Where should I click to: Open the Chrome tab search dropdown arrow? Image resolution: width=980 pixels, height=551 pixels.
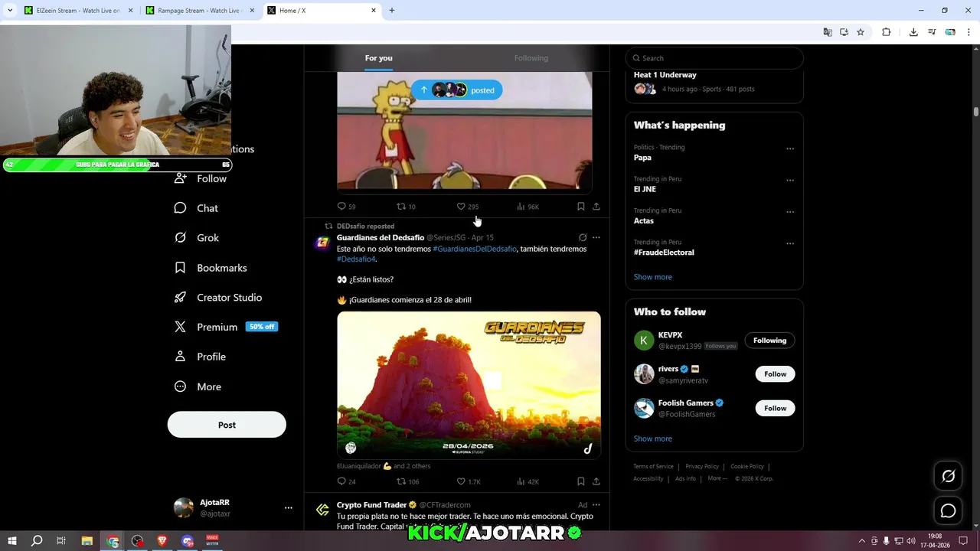tap(10, 11)
